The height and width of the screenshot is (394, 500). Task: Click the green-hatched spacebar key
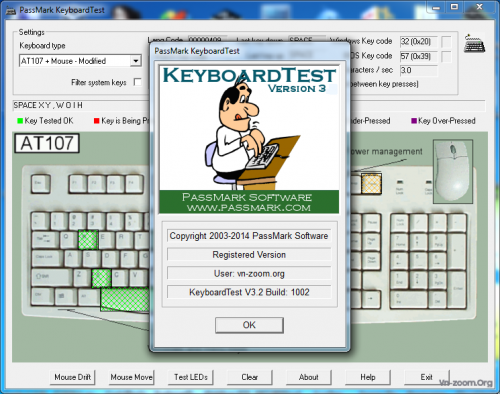[125, 299]
